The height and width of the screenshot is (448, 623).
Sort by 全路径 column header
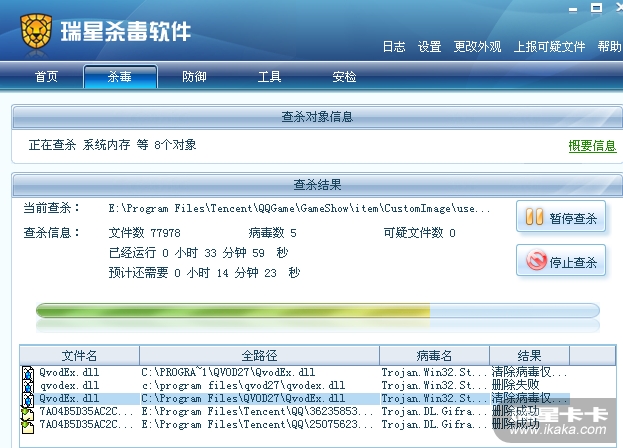pyautogui.click(x=259, y=355)
